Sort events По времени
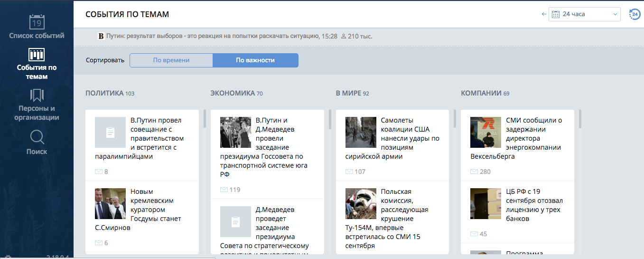 (171, 60)
